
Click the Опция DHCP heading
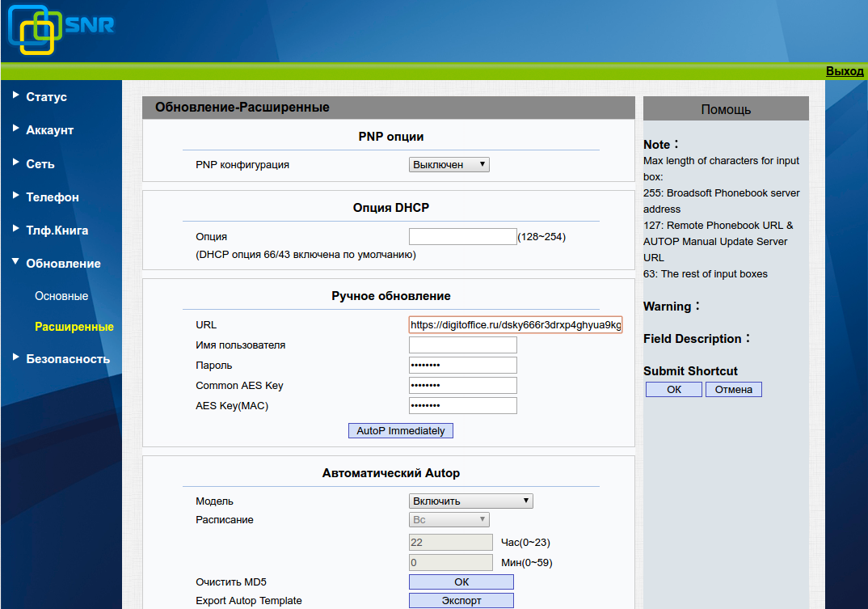(x=391, y=208)
